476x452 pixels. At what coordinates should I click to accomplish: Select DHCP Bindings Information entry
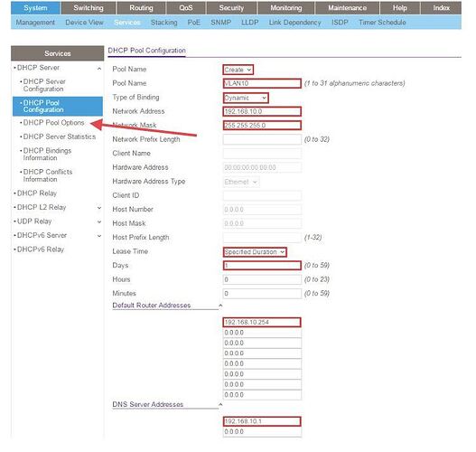tap(47, 155)
